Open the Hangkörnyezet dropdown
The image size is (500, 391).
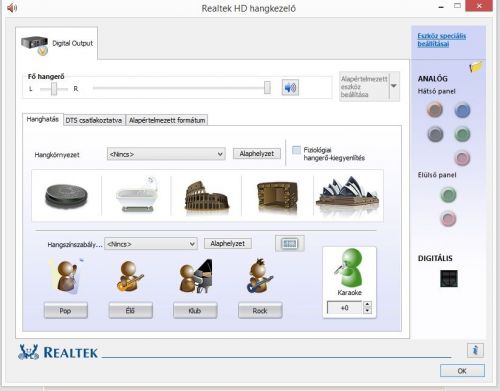click(x=166, y=154)
